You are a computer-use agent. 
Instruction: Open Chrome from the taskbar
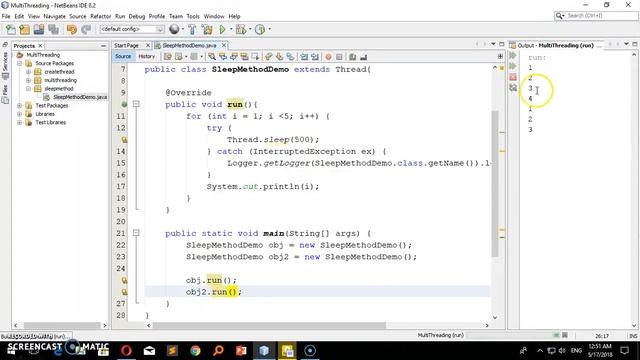(x=195, y=351)
